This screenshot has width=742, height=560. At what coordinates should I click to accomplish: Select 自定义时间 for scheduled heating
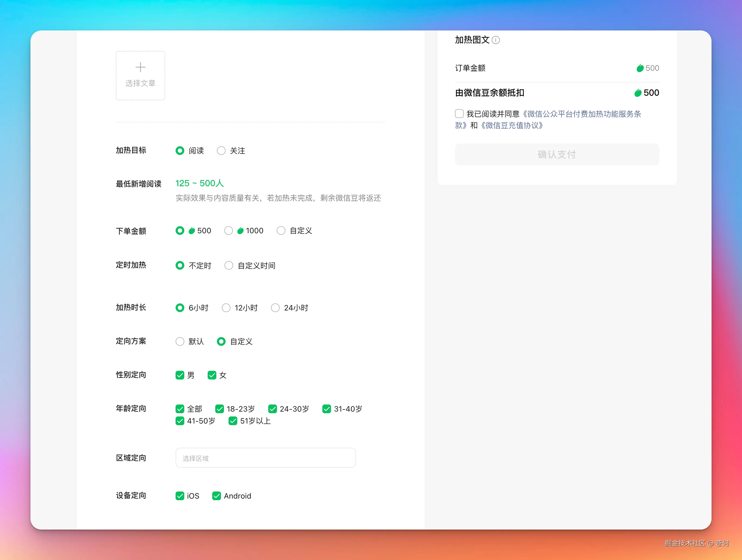[x=229, y=265]
